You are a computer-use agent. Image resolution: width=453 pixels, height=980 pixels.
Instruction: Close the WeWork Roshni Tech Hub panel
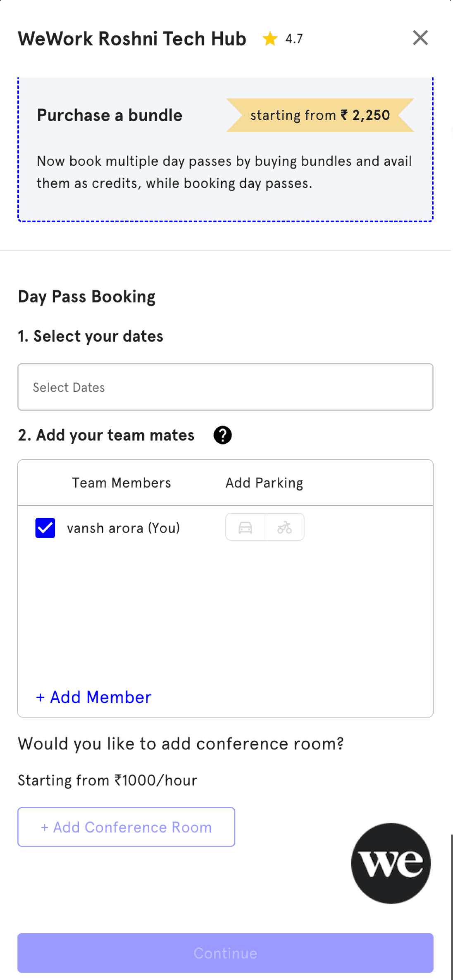pos(420,38)
